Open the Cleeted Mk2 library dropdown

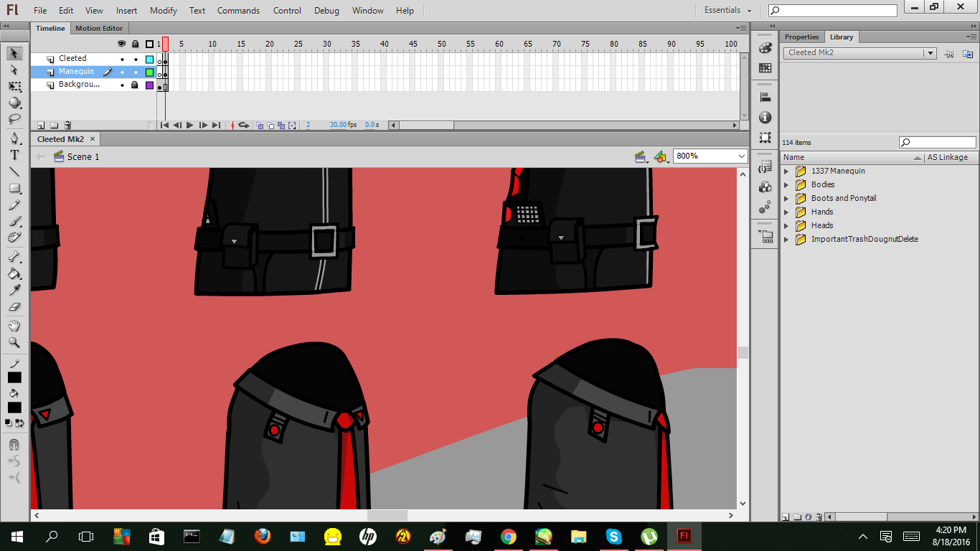coord(930,53)
